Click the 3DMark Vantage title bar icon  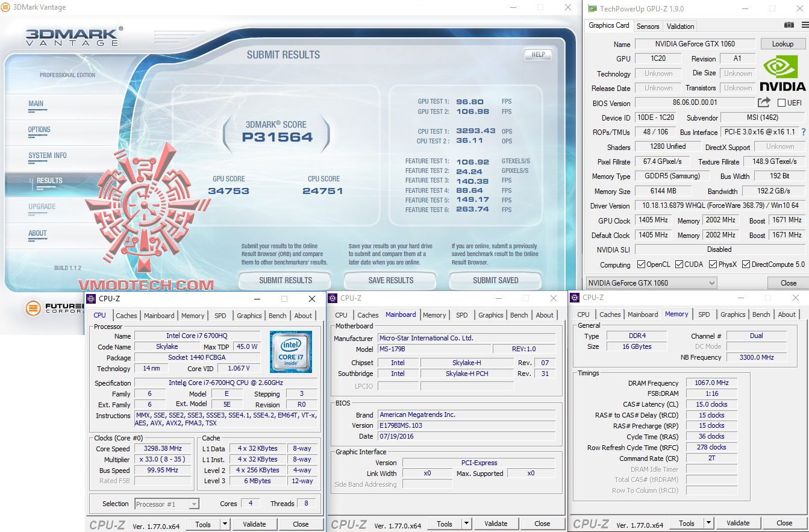(x=7, y=7)
